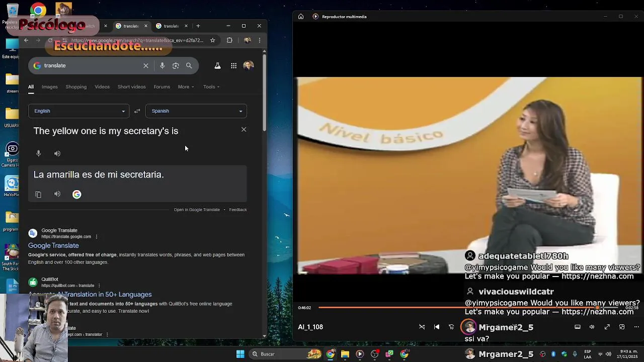
Task: Send translation Feedback
Action: (x=238, y=210)
